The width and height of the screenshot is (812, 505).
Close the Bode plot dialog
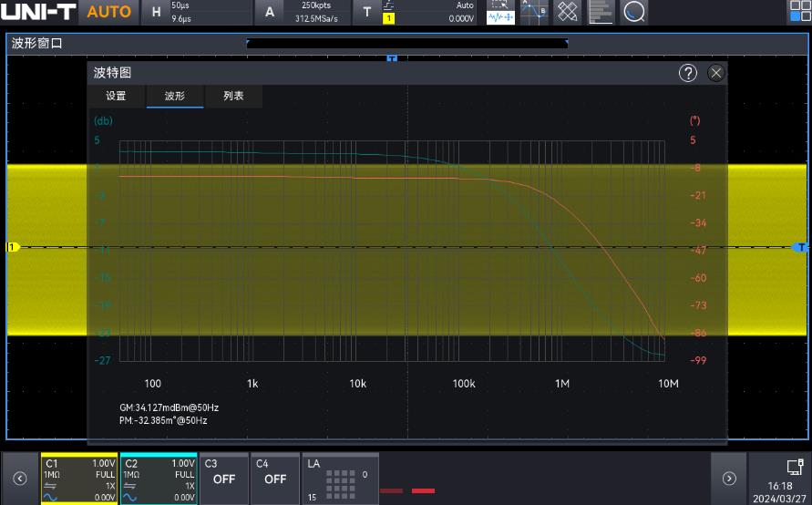[716, 73]
